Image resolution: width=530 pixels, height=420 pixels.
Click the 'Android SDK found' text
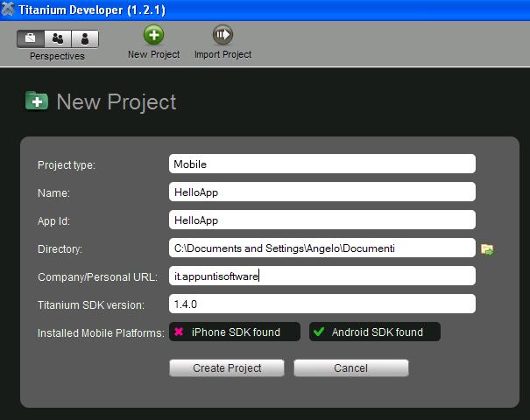(x=378, y=332)
